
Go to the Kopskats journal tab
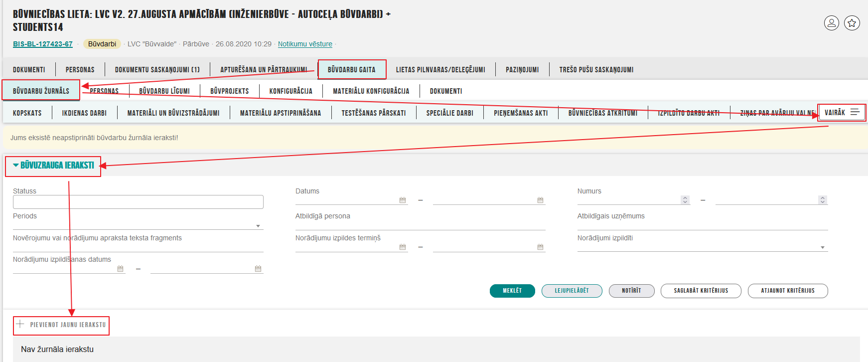[27, 113]
